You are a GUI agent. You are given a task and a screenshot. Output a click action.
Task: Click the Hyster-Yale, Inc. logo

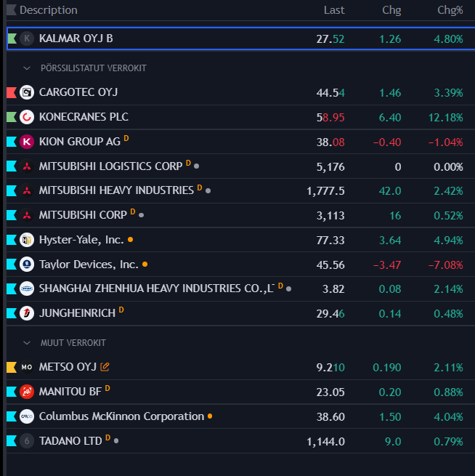tap(27, 239)
